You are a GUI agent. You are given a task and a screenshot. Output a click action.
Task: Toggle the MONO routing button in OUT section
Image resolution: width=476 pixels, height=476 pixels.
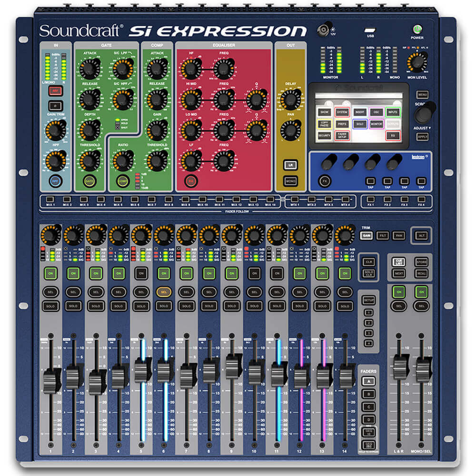pyautogui.click(x=290, y=181)
